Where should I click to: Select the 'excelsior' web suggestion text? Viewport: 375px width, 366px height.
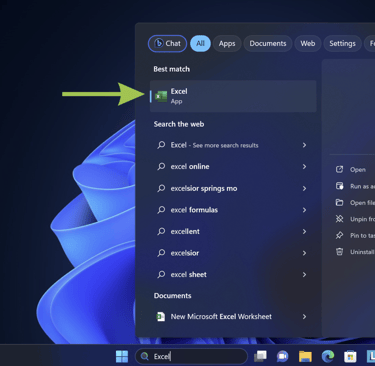click(185, 253)
